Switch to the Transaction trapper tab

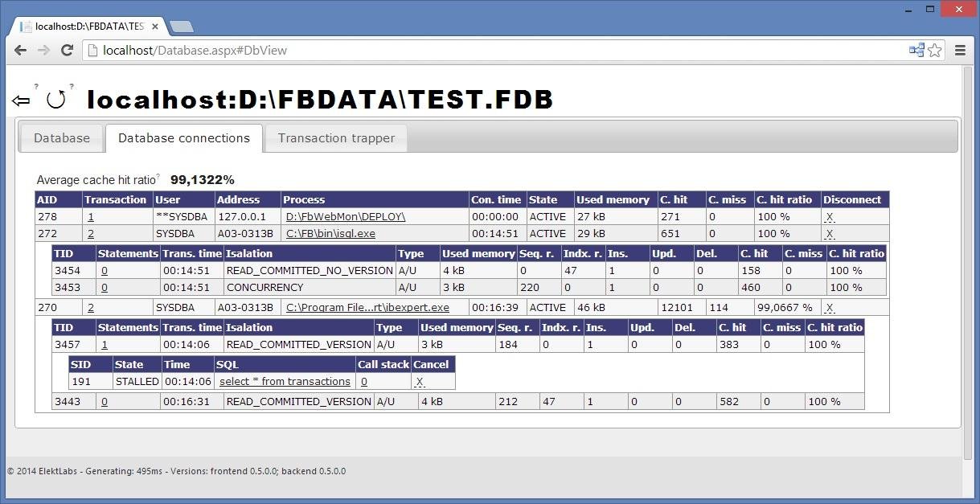335,138
